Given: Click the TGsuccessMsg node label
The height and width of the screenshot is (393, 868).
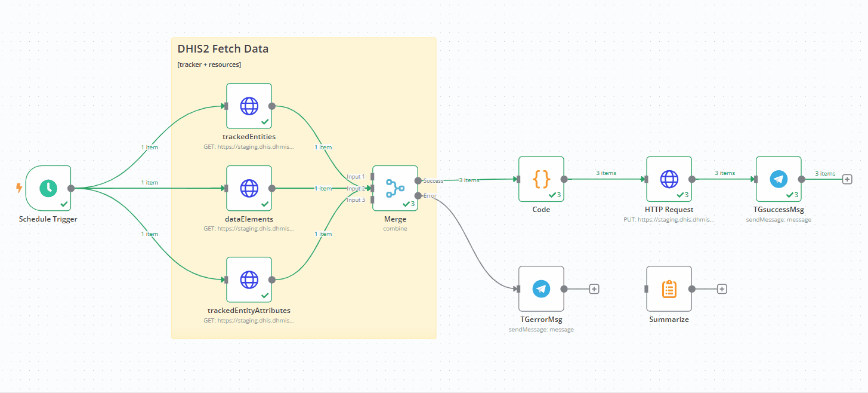Looking at the screenshot, I should pos(779,210).
